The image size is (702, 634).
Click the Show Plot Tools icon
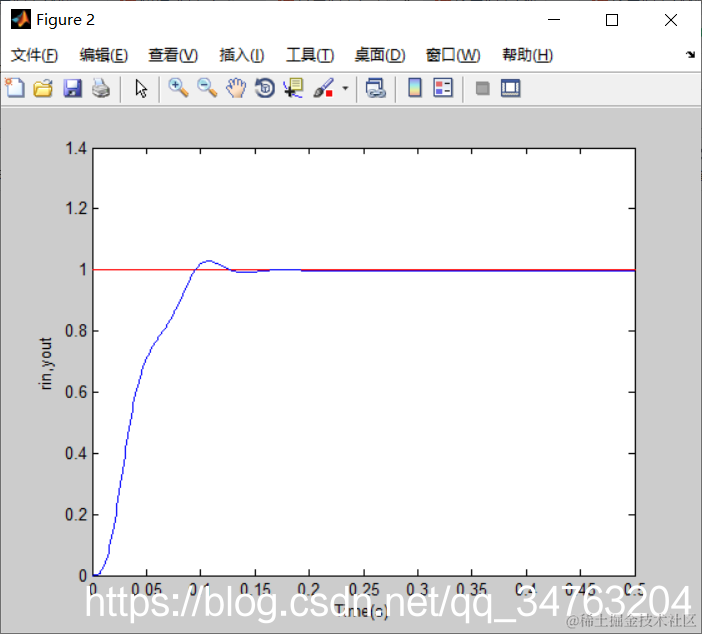click(510, 88)
